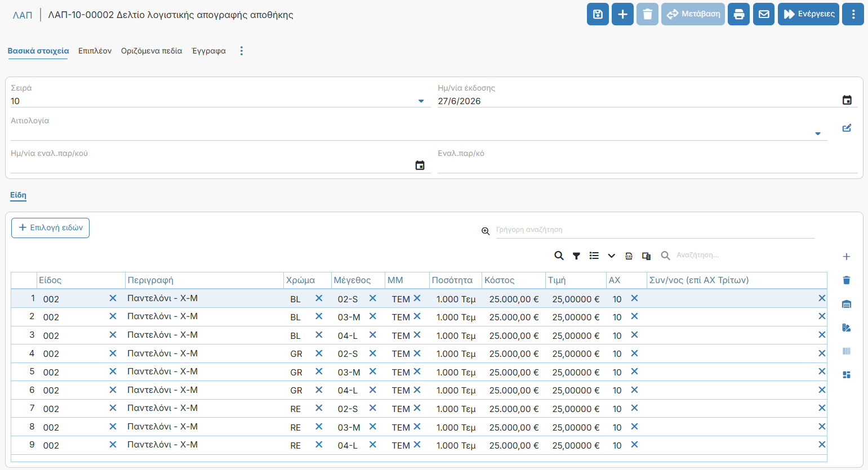Image resolution: width=868 pixels, height=470 pixels.
Task: Create a new record with the plus button
Action: [622, 14]
